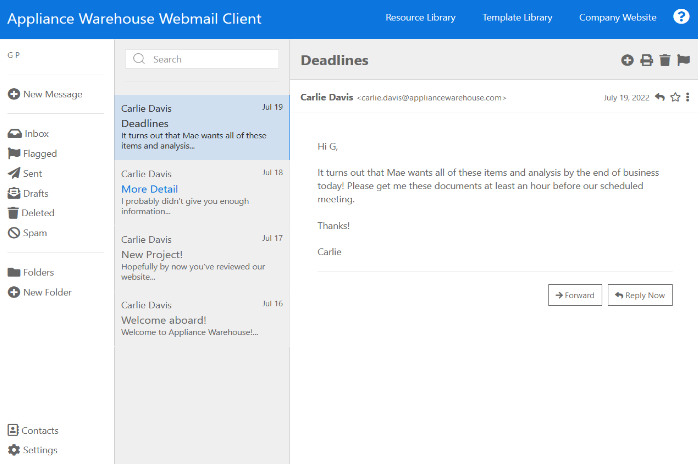This screenshot has width=698, height=464.
Task: Click the Sent paper plane icon
Action: click(x=14, y=173)
